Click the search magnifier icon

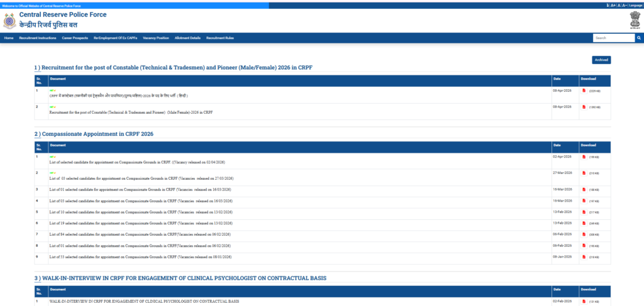tap(638, 38)
